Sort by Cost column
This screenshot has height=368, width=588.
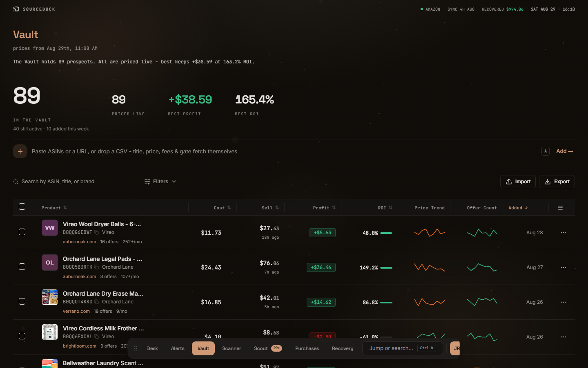(x=222, y=208)
